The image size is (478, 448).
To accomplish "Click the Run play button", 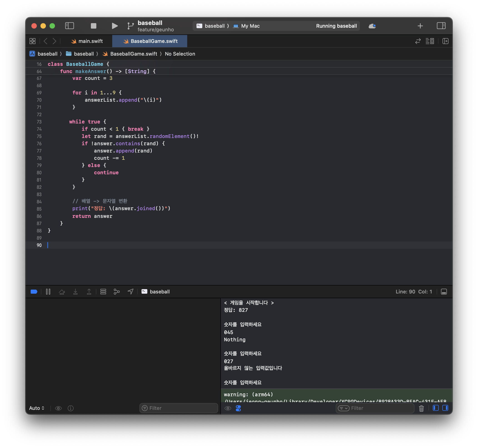I will click(115, 26).
